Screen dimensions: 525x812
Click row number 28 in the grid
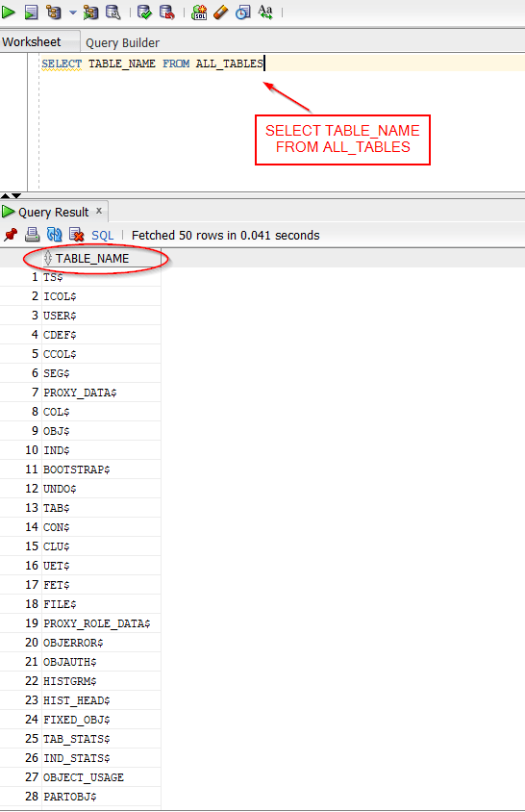point(32,797)
